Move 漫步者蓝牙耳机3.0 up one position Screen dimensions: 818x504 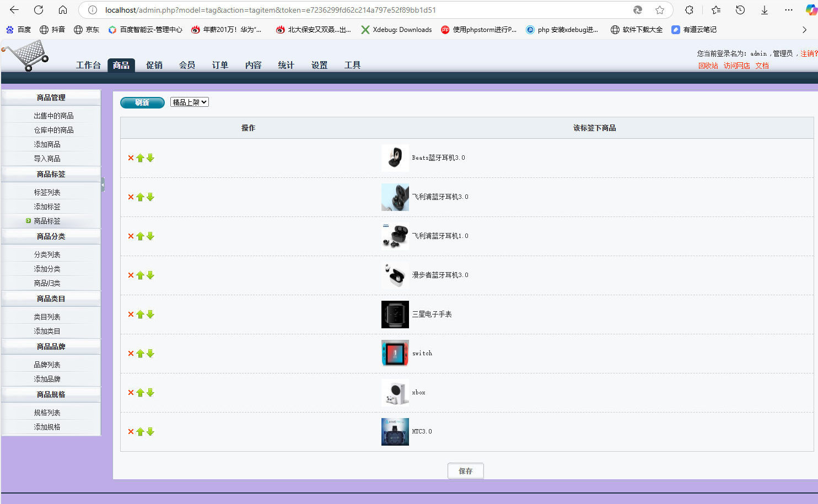[140, 275]
